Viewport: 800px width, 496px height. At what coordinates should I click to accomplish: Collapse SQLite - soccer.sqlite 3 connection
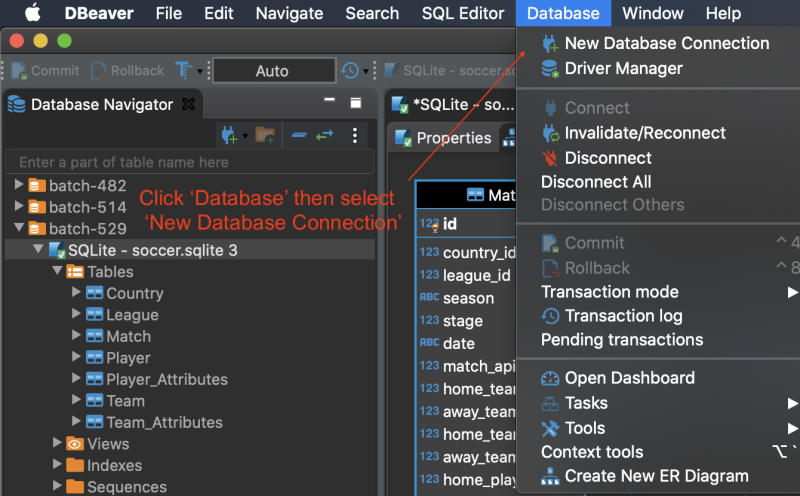(38, 249)
